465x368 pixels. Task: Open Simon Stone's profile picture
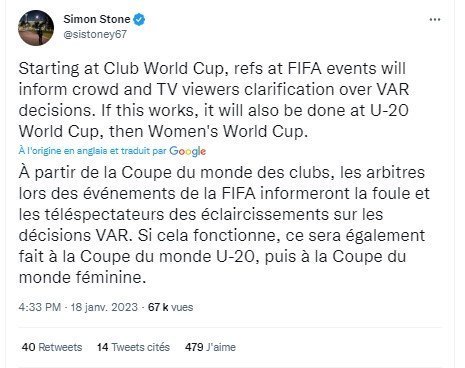click(36, 28)
